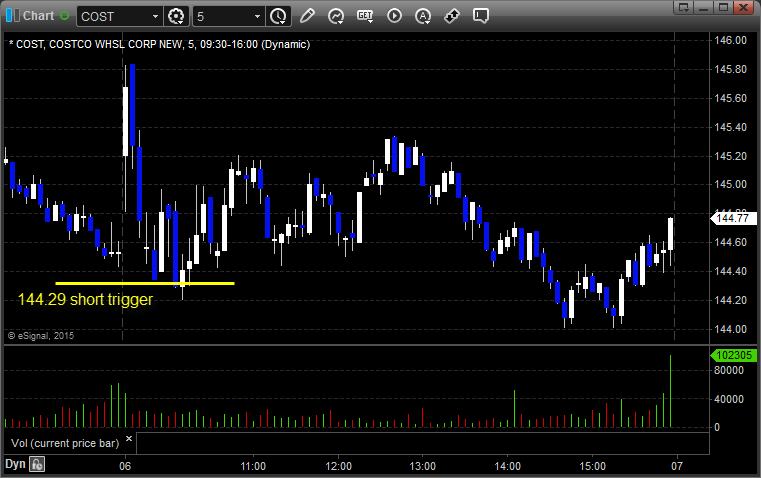Click the 80000 volume axis label

pos(729,370)
